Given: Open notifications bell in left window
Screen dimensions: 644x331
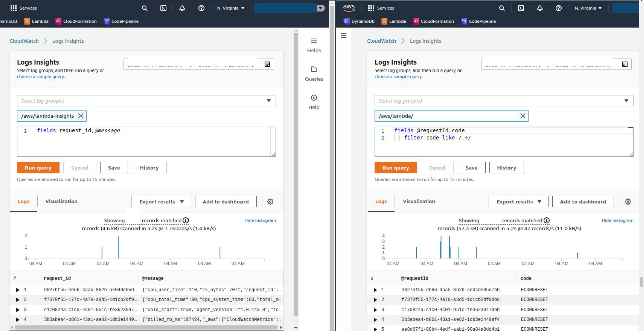Looking at the screenshot, I should (182, 8).
